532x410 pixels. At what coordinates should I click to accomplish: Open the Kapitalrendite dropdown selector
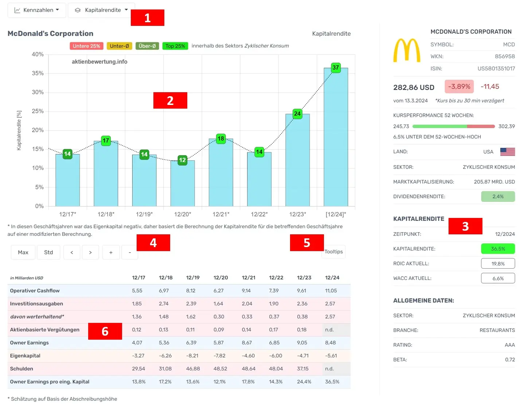[101, 10]
